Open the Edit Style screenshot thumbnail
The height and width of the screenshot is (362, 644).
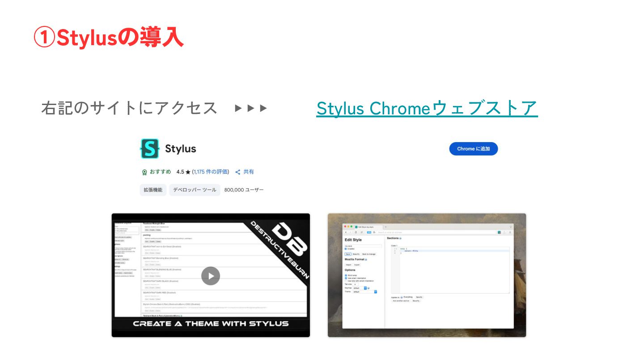[427, 275]
